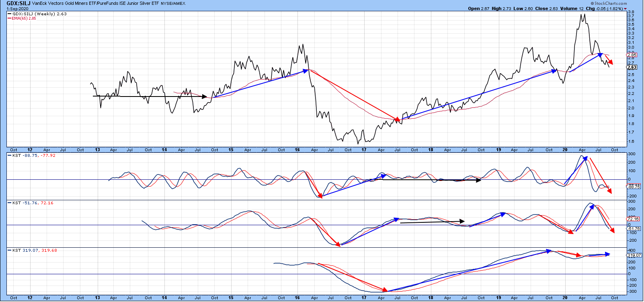This screenshot has height=302, width=644.
Task: Click the red 72.16 KST axis tag
Action: pos(633,219)
